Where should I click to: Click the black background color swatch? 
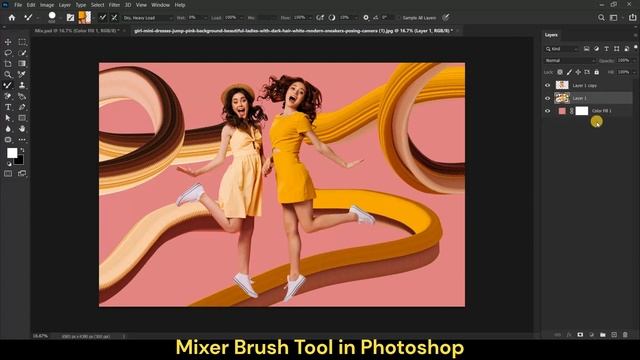(19, 160)
